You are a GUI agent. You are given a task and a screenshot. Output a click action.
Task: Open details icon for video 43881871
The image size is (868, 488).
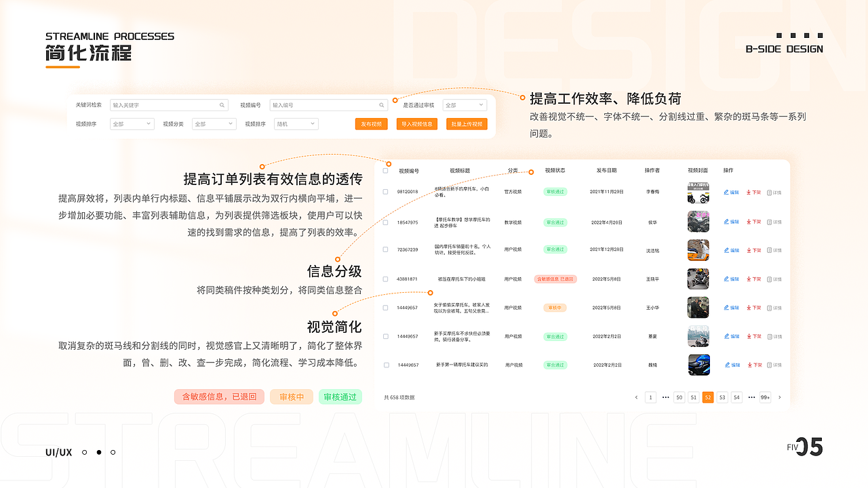click(x=770, y=279)
